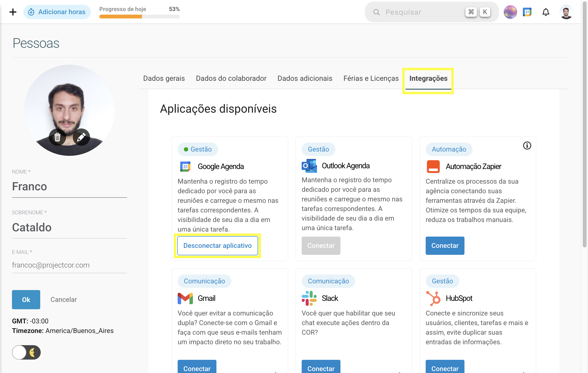This screenshot has width=588, height=373.
Task: Click the Comunicação tag on Gmail card
Action: tap(204, 281)
